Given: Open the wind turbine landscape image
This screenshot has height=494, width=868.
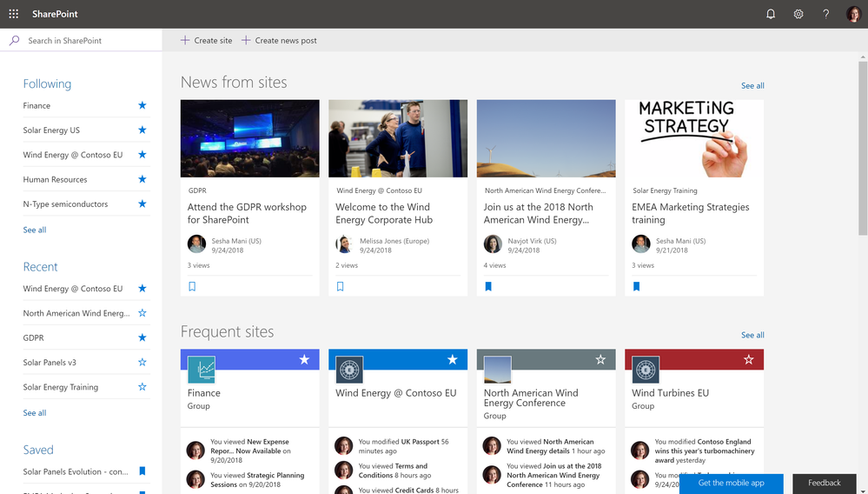Looking at the screenshot, I should pos(546,138).
